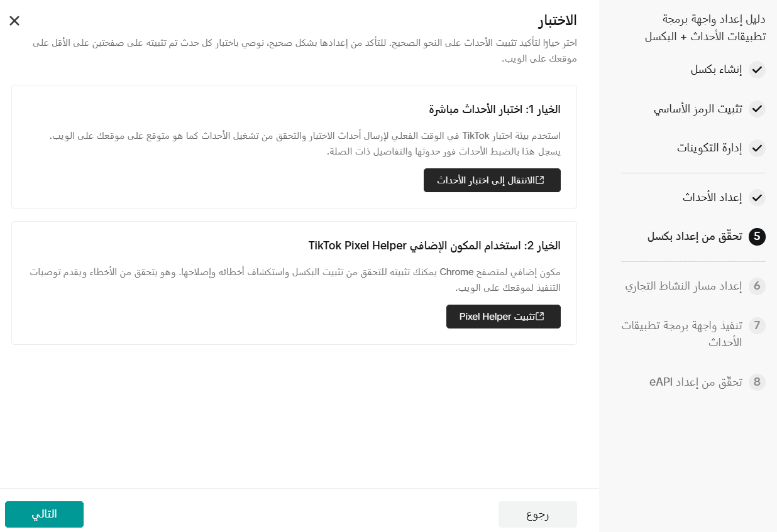The width and height of the screenshot is (777, 532).
Task: Click checkmark icon beside إدارة التكوينات
Action: tap(757, 148)
